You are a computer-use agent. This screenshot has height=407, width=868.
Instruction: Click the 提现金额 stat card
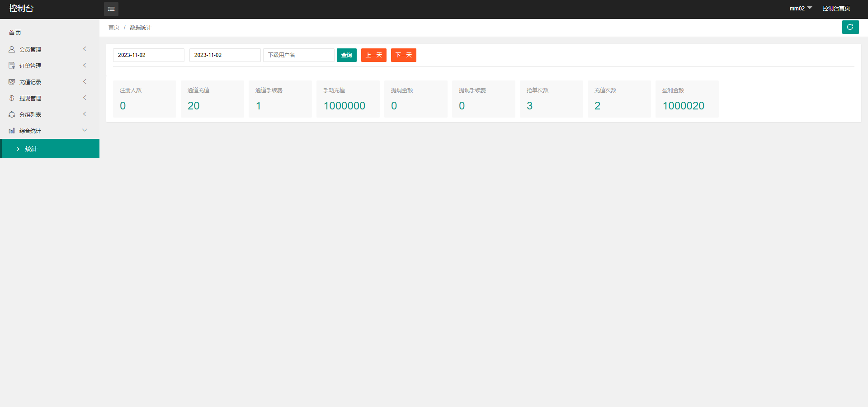tap(416, 99)
